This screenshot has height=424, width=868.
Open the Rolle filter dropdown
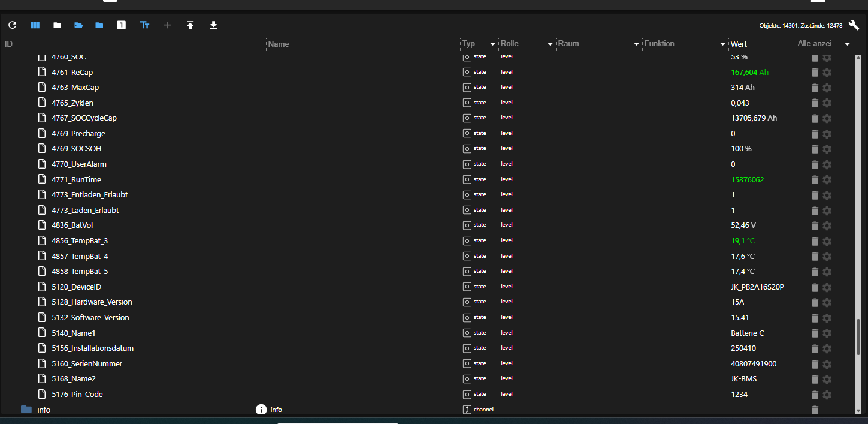(549, 44)
